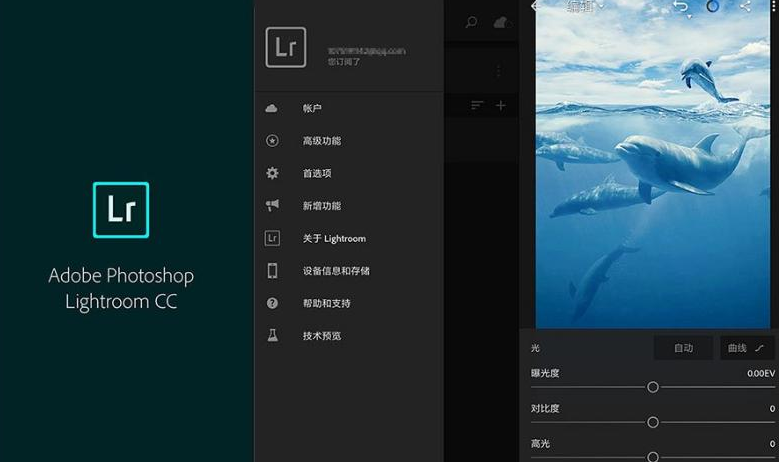
Task: Click the 曲线 curve button
Action: 747,348
